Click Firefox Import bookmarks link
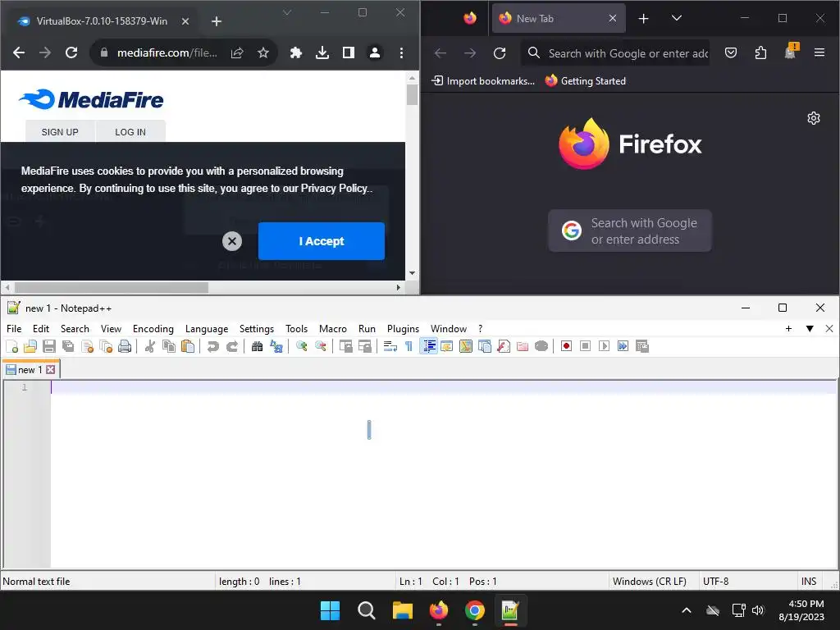The image size is (840, 630). point(483,81)
